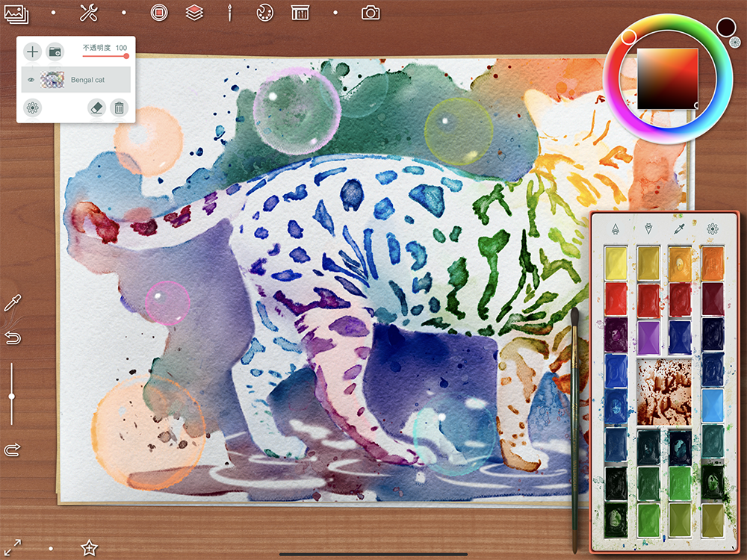Open the brush settings icon

click(x=230, y=13)
